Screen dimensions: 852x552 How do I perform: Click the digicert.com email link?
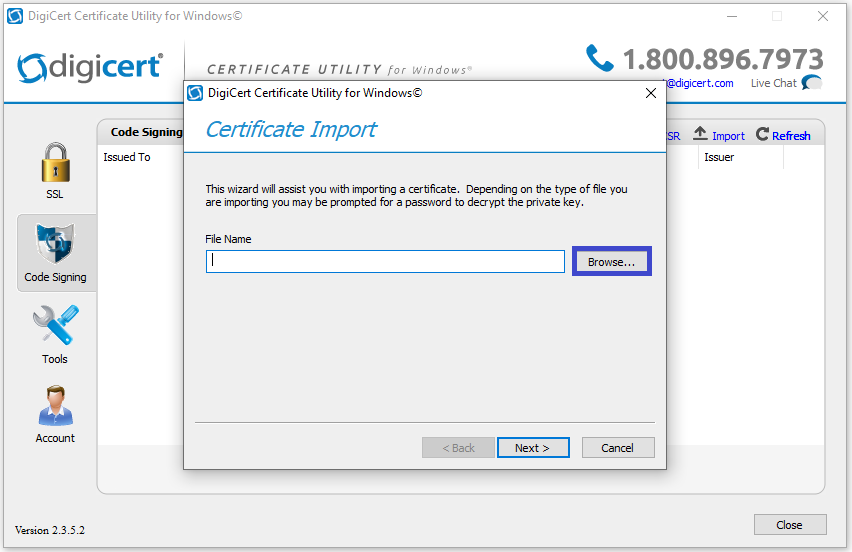point(700,83)
